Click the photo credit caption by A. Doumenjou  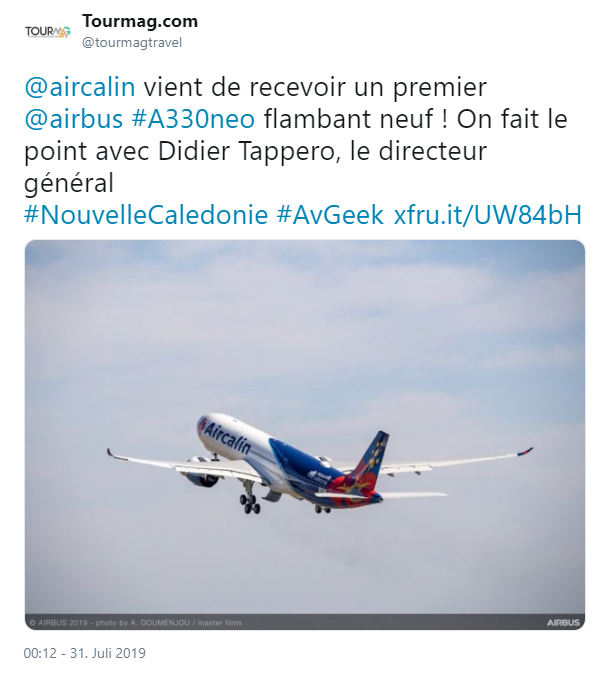(x=135, y=622)
